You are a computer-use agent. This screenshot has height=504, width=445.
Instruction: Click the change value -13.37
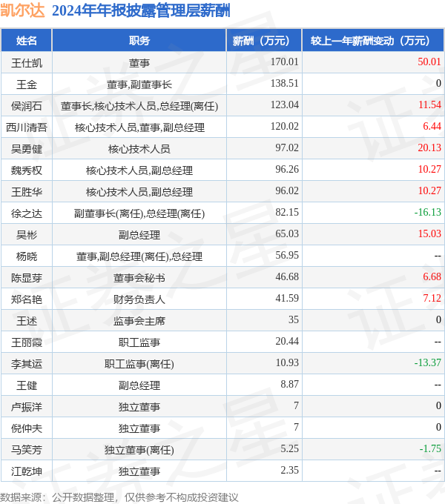427,363
